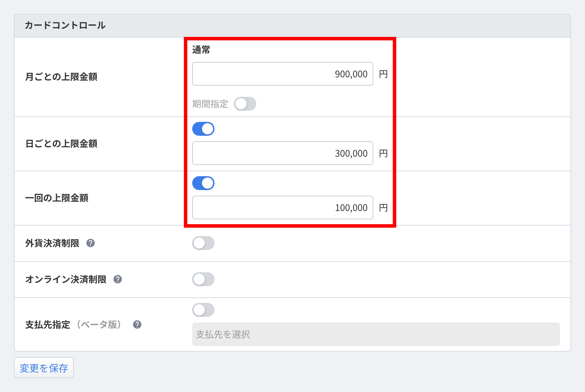Enable the 期間指定 toggle
585x392 pixels.
point(245,104)
